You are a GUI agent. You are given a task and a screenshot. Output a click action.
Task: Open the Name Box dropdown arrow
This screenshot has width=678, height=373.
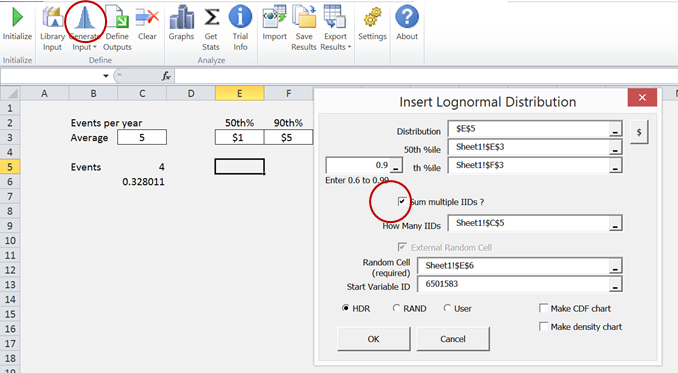(x=106, y=76)
